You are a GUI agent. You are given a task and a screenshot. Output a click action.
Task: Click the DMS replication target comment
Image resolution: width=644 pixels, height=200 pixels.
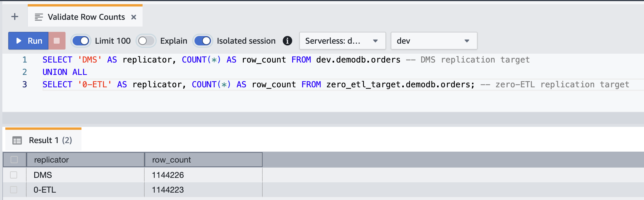point(468,60)
